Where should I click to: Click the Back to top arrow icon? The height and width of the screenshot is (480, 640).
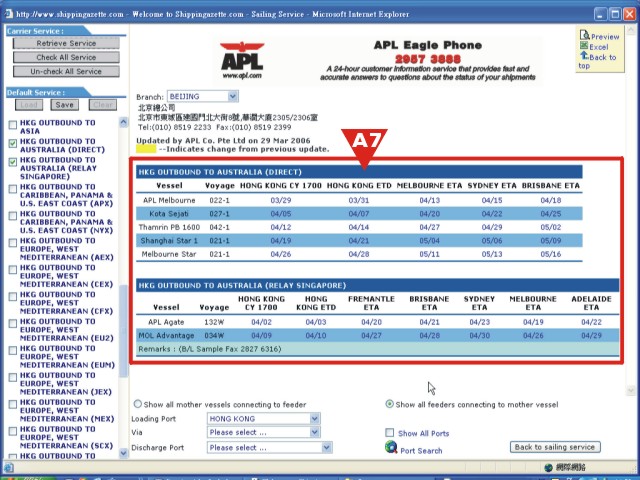[584, 57]
